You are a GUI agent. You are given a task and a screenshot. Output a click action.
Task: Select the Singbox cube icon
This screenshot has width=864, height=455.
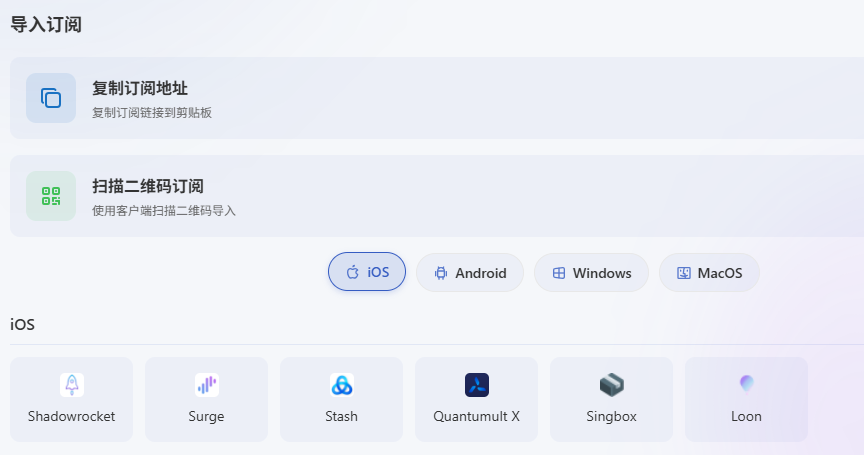click(612, 384)
